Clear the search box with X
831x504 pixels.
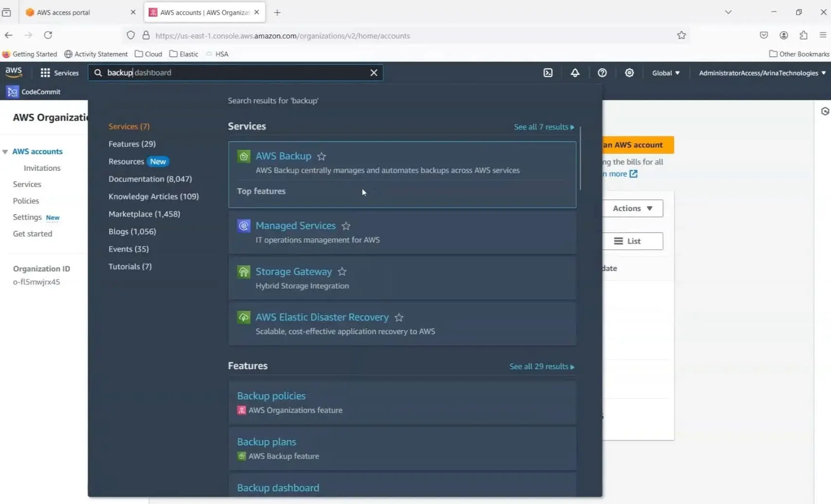(x=374, y=73)
